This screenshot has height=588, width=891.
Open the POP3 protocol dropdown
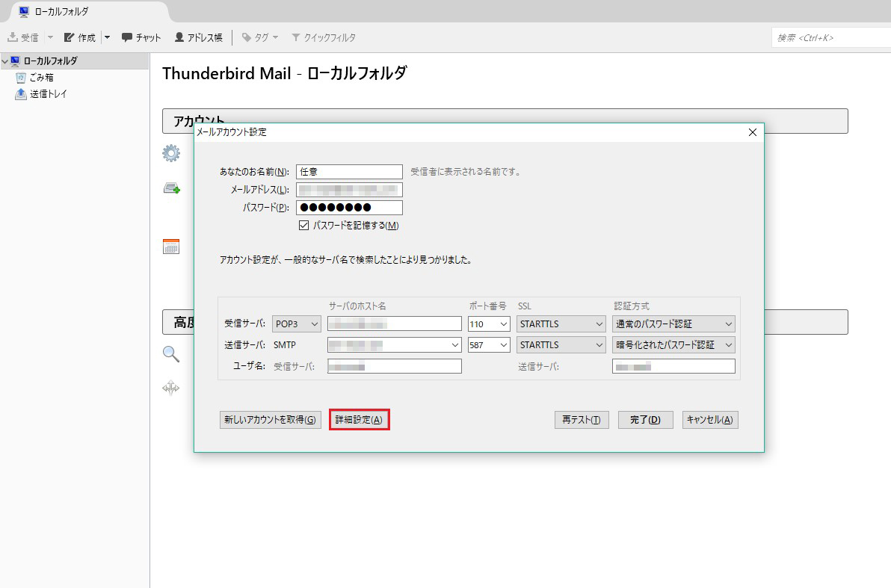(x=297, y=324)
